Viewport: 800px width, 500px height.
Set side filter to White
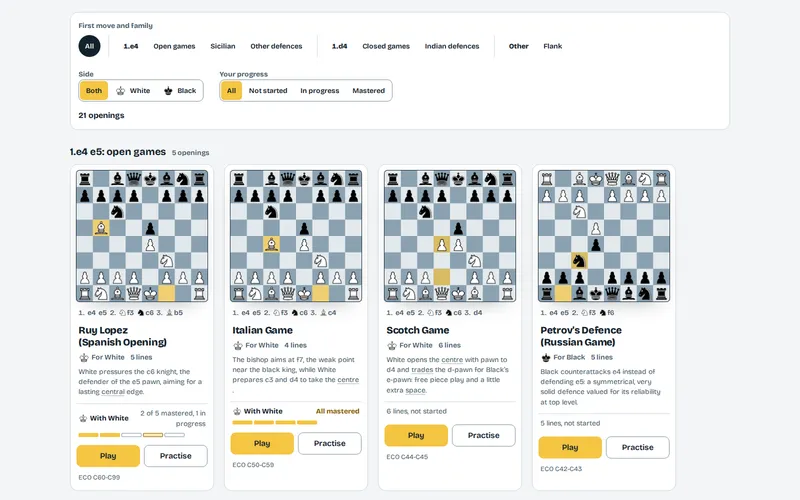[x=133, y=90]
